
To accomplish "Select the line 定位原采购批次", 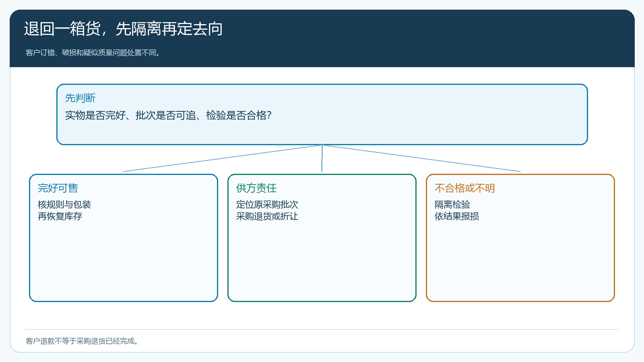I will [267, 204].
